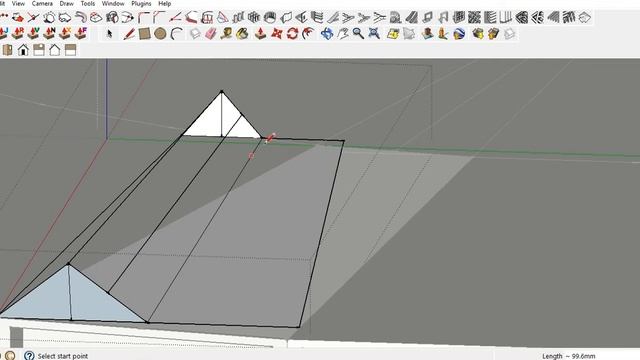Open the View menu
The image size is (640, 360).
(18, 4)
